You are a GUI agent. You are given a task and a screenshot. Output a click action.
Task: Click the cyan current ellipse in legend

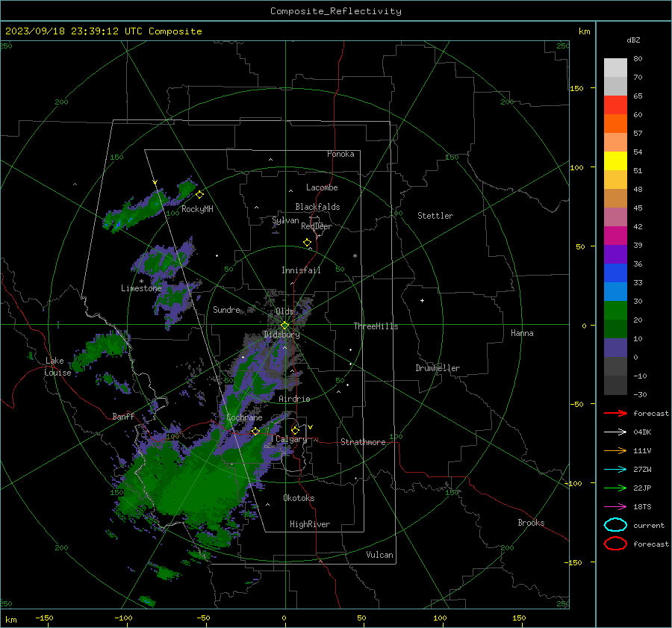(615, 525)
